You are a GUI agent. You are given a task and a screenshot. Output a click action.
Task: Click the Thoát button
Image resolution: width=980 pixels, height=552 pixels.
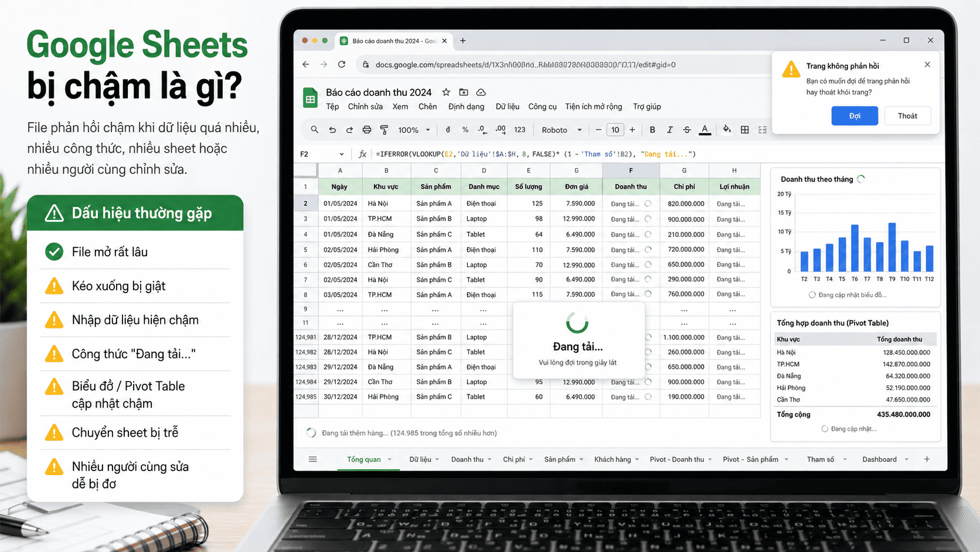[907, 116]
